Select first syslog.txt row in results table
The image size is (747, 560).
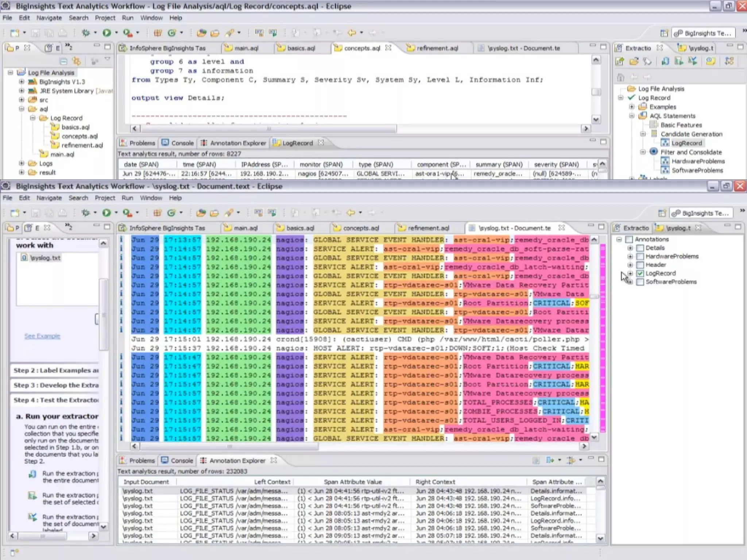tap(138, 491)
